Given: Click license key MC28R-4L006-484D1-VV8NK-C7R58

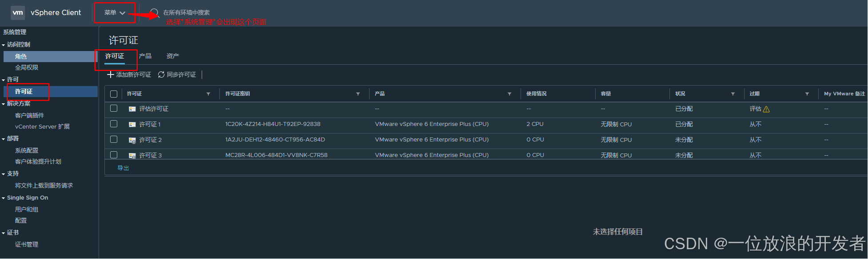Looking at the screenshot, I should (276, 155).
